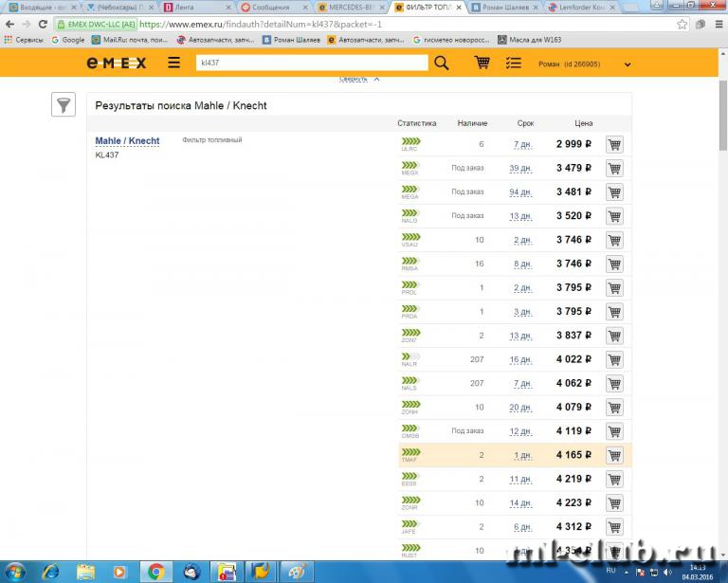Add the 4 312 ₽ offer to cart
This screenshot has height=583, width=728.
click(x=614, y=527)
